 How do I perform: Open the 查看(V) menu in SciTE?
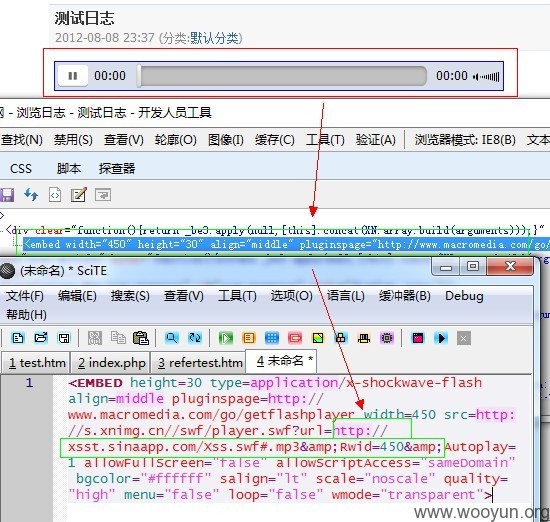pyautogui.click(x=184, y=296)
